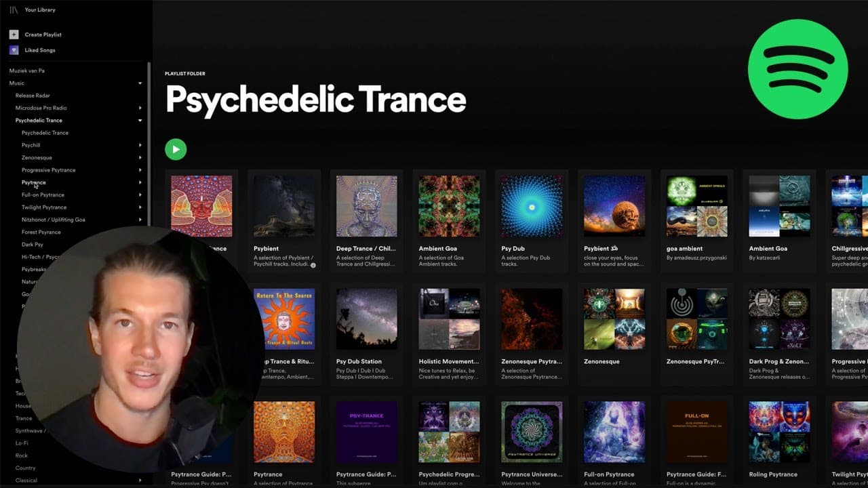Open Ambient Goa playlist by katzecarli
Viewport: 868px width, 488px height.
coord(780,221)
